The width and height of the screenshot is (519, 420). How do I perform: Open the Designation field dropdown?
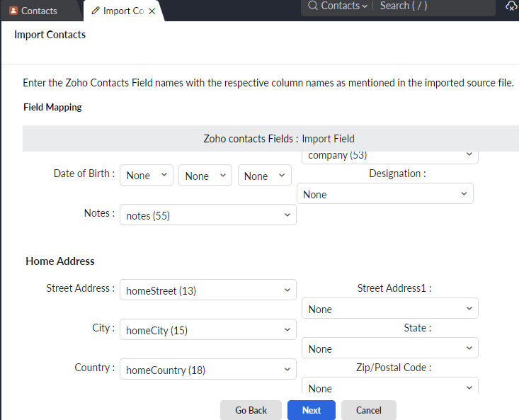tap(385, 193)
